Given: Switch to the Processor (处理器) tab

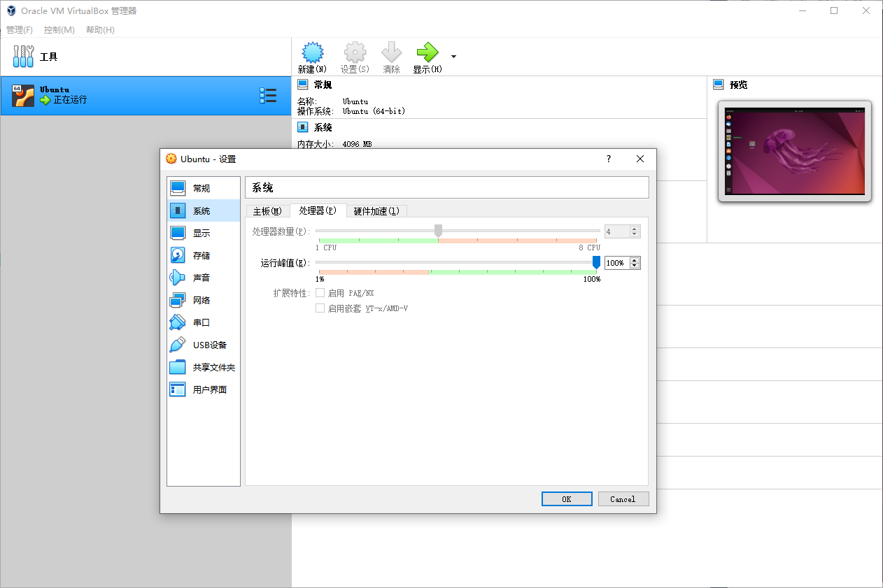Looking at the screenshot, I should point(318,210).
